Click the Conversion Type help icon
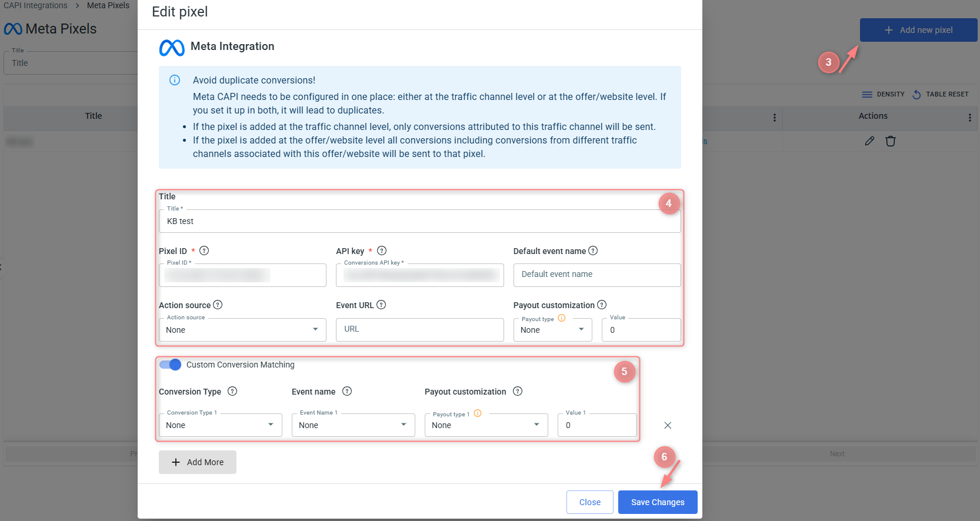The height and width of the screenshot is (521, 980). (232, 391)
